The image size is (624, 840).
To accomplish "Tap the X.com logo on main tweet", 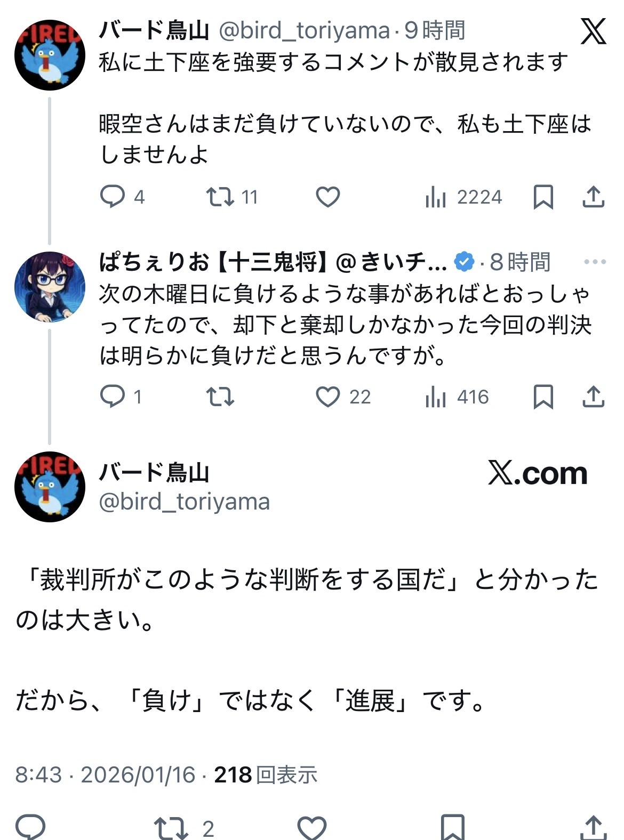I will coord(538,473).
